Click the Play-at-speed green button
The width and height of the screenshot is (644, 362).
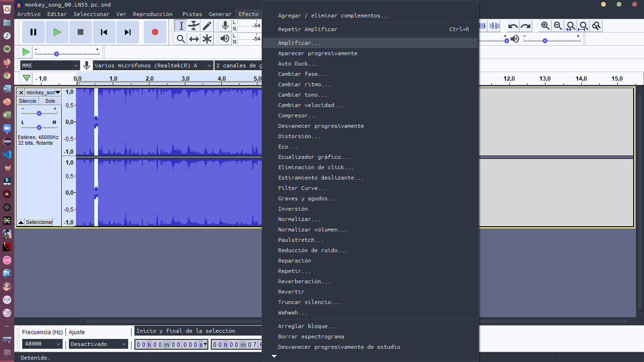click(26, 52)
